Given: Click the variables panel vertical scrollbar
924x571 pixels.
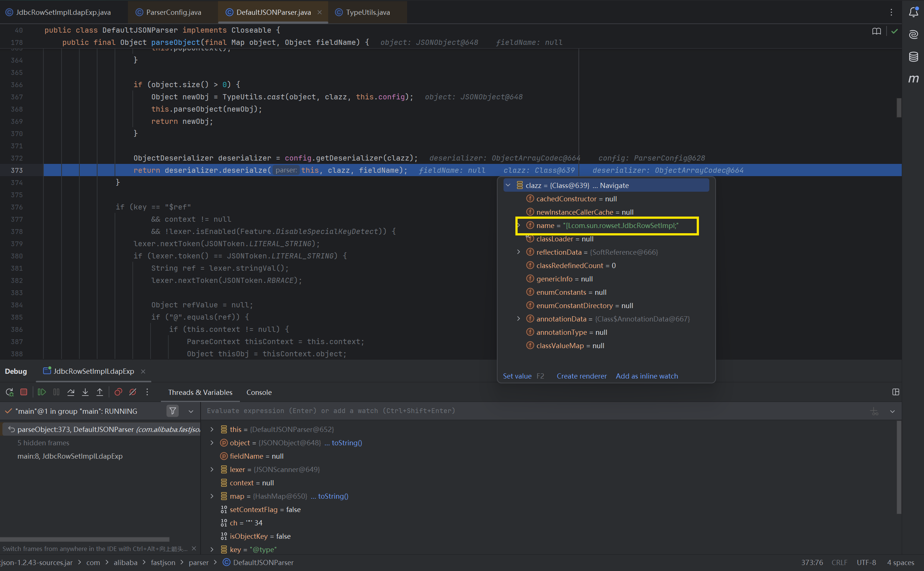Looking at the screenshot, I should pos(899,467).
